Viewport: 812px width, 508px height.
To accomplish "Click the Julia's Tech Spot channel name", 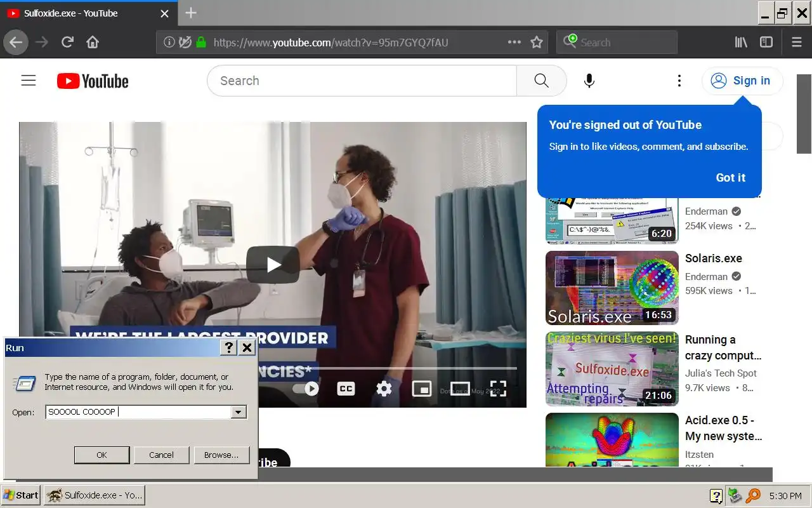I will pyautogui.click(x=721, y=373).
